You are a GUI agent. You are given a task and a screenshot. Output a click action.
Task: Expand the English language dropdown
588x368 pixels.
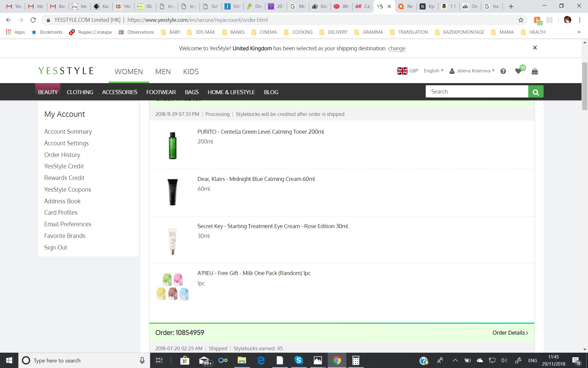tap(433, 71)
